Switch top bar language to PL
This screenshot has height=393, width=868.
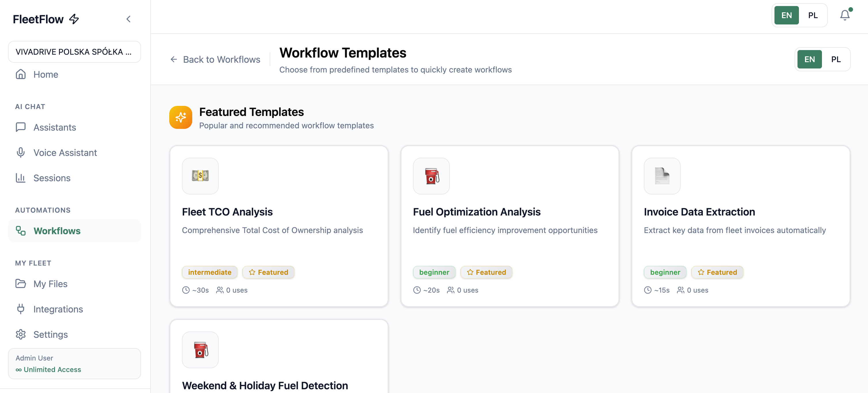tap(813, 15)
